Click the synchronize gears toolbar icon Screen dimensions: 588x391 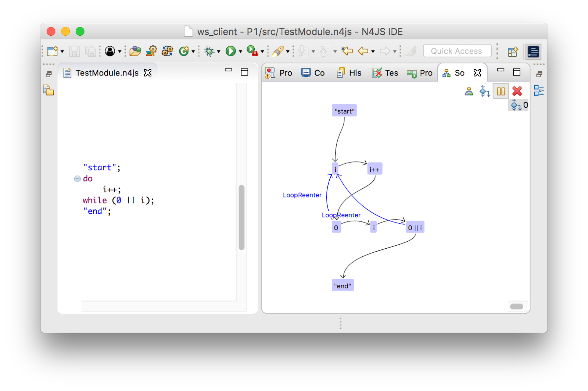[x=168, y=51]
